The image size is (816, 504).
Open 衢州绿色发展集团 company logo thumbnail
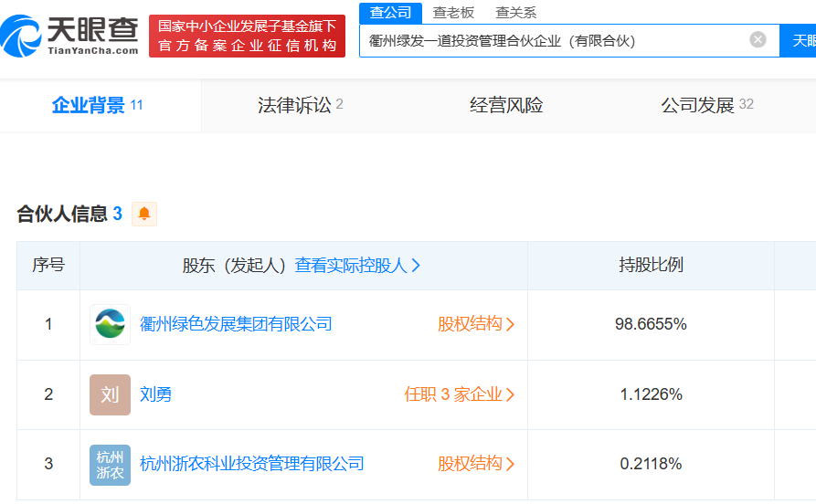coord(110,324)
